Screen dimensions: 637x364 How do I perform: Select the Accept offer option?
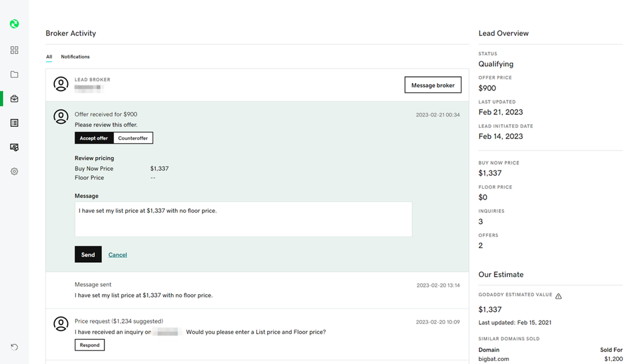click(x=93, y=138)
